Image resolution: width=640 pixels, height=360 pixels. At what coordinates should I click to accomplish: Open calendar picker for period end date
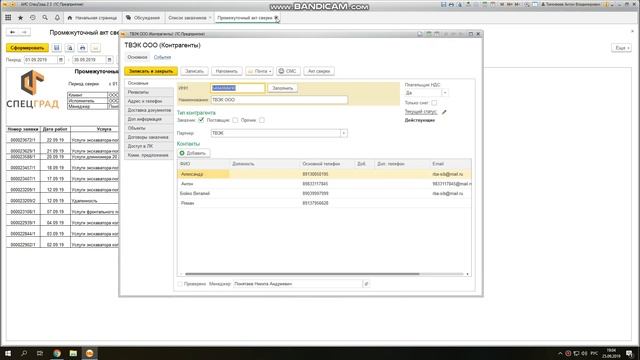(109, 60)
